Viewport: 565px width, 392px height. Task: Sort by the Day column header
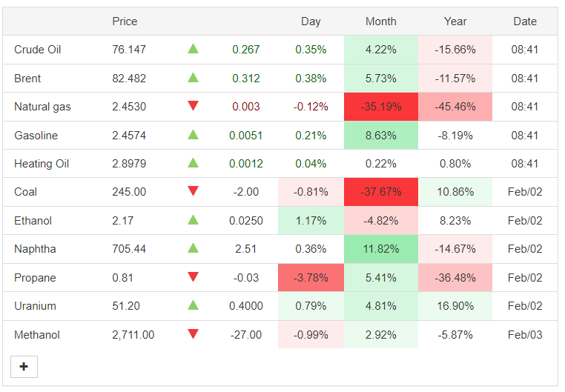point(311,21)
